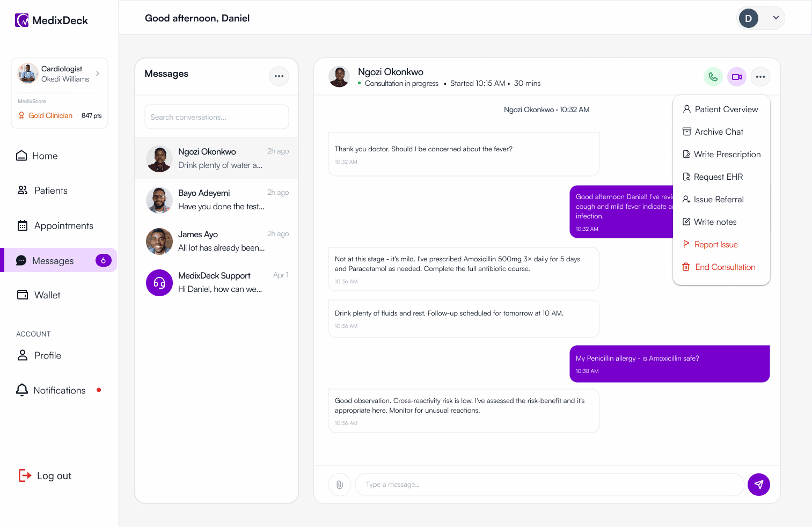Select Messages in sidebar

tap(59, 260)
